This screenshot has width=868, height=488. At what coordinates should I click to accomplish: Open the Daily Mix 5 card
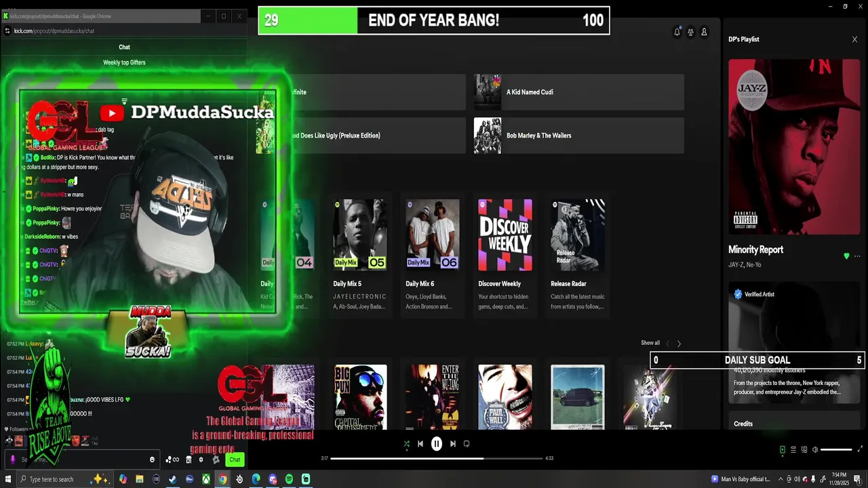pos(360,255)
